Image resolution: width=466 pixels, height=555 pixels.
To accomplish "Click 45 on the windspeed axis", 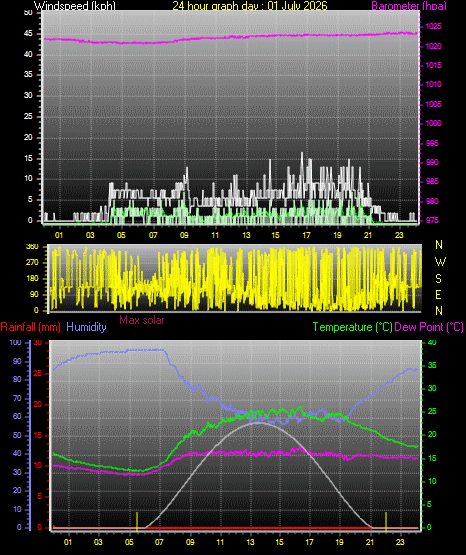I will (x=28, y=34).
